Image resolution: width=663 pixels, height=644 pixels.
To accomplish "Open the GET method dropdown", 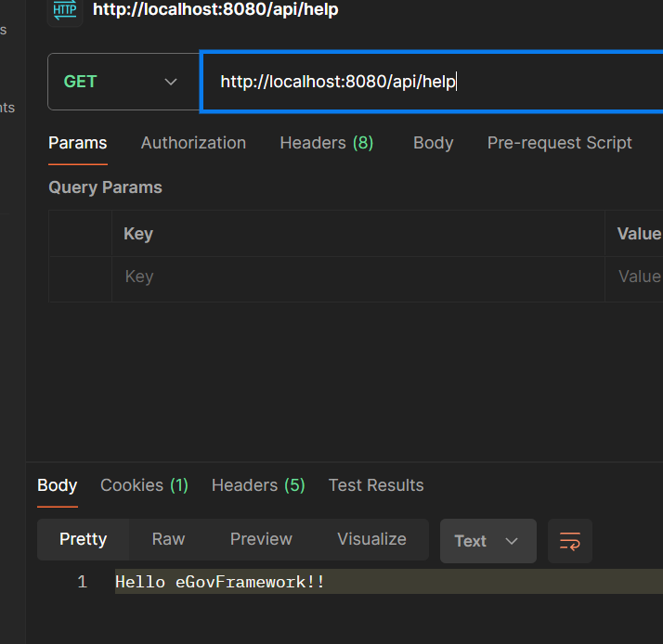I will (123, 82).
